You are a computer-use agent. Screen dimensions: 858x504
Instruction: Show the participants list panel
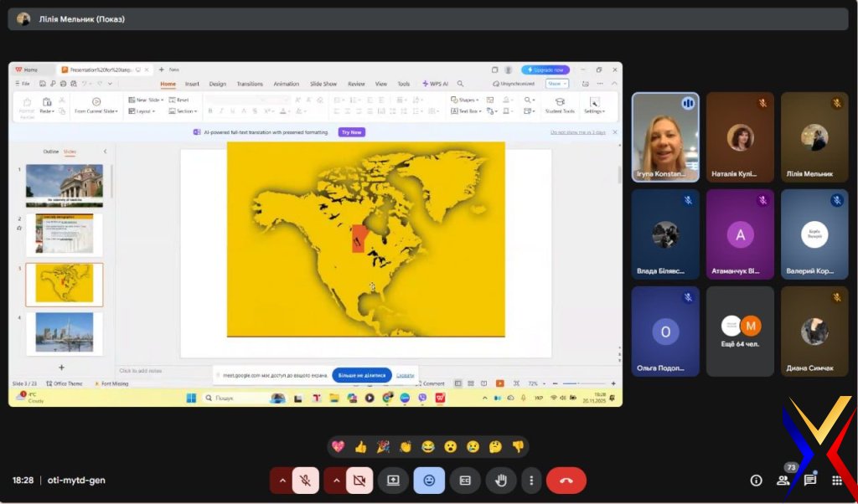pos(783,481)
